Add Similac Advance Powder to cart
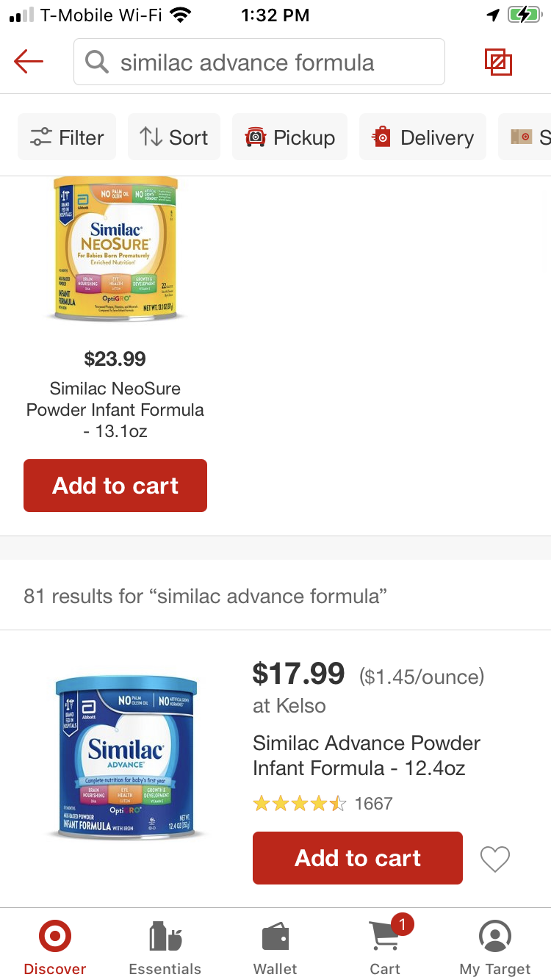551x980 pixels. point(358,858)
